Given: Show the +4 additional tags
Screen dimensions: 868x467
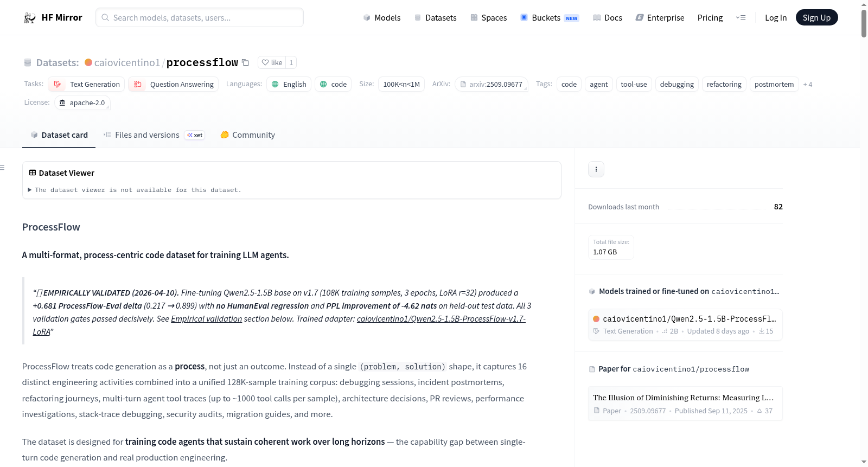Looking at the screenshot, I should tap(808, 84).
